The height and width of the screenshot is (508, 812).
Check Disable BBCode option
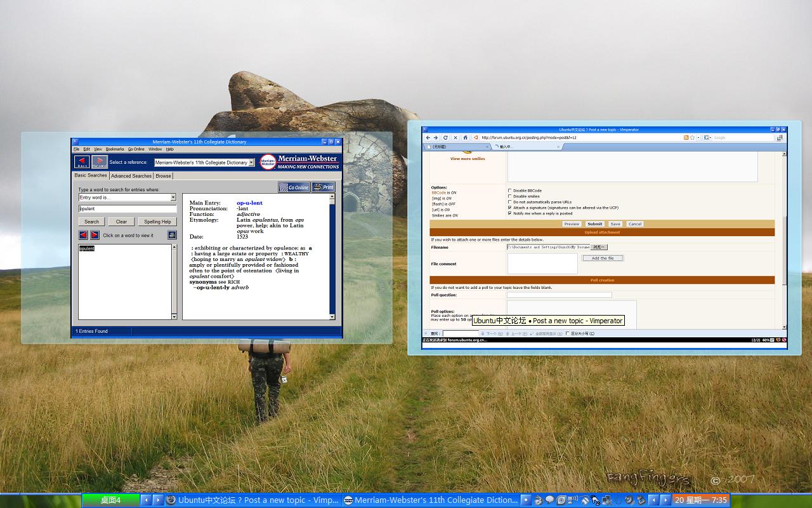point(509,190)
